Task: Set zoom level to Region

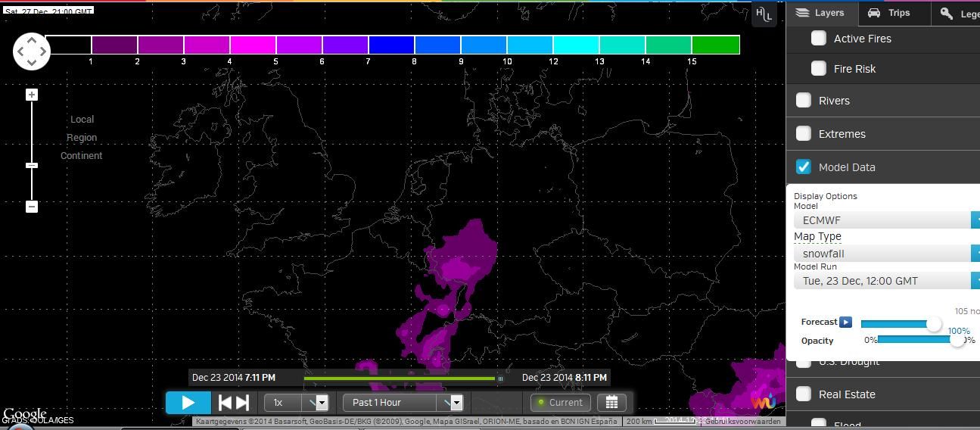Action: [x=82, y=137]
